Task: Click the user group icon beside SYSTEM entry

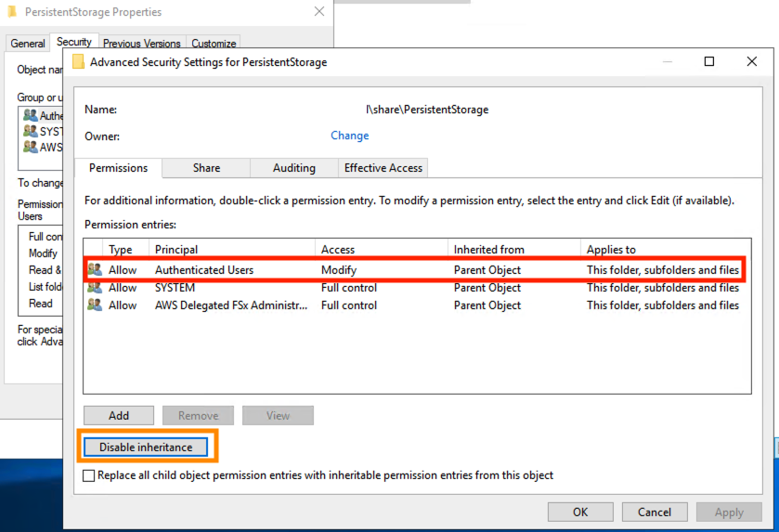Action: (95, 288)
